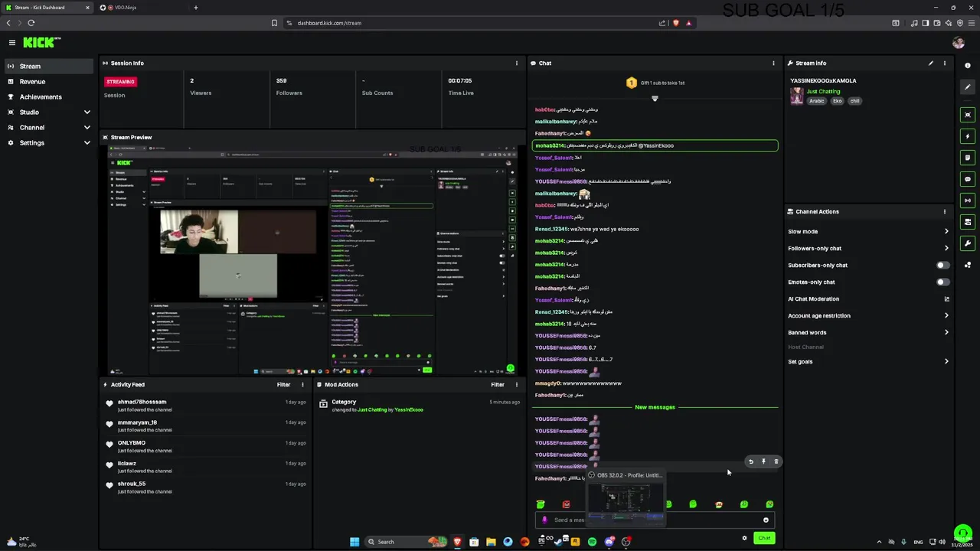Click the red angry emote in chat
This screenshot has width=980, height=551.
pyautogui.click(x=566, y=504)
